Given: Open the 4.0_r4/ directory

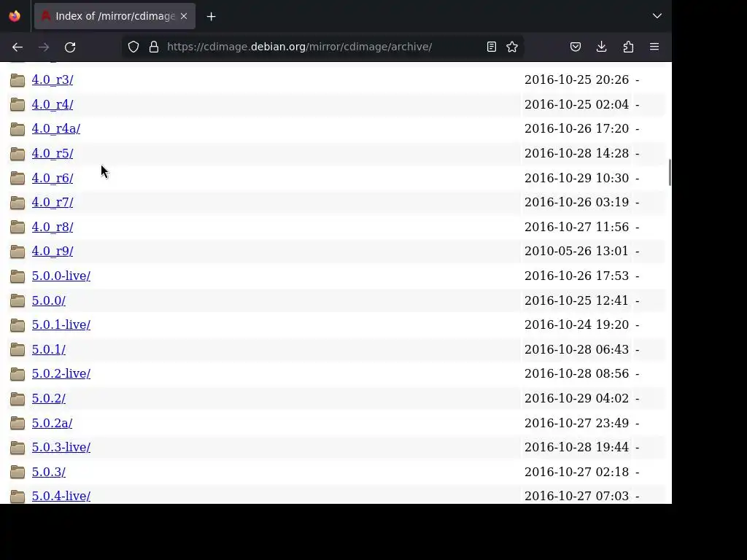Looking at the screenshot, I should coord(53,104).
